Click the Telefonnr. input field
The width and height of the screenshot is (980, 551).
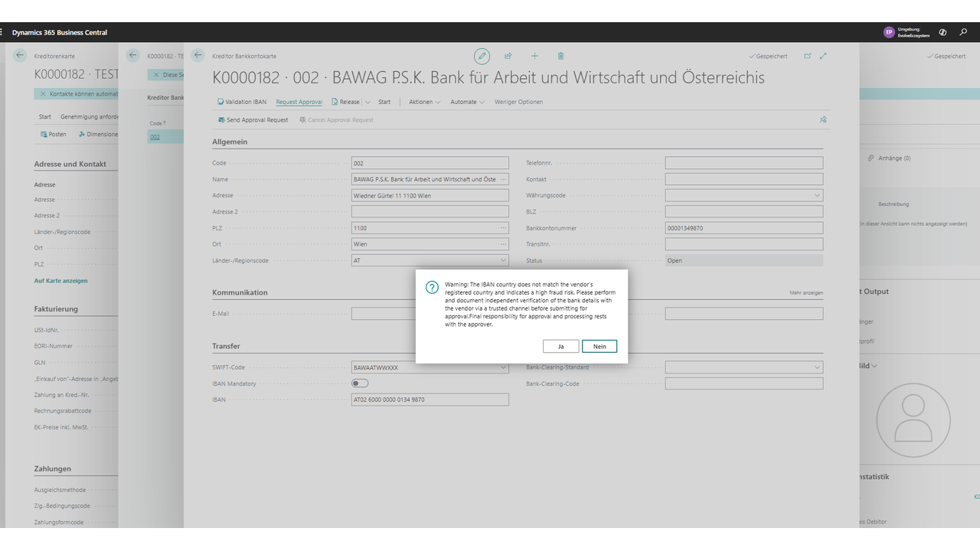[744, 163]
